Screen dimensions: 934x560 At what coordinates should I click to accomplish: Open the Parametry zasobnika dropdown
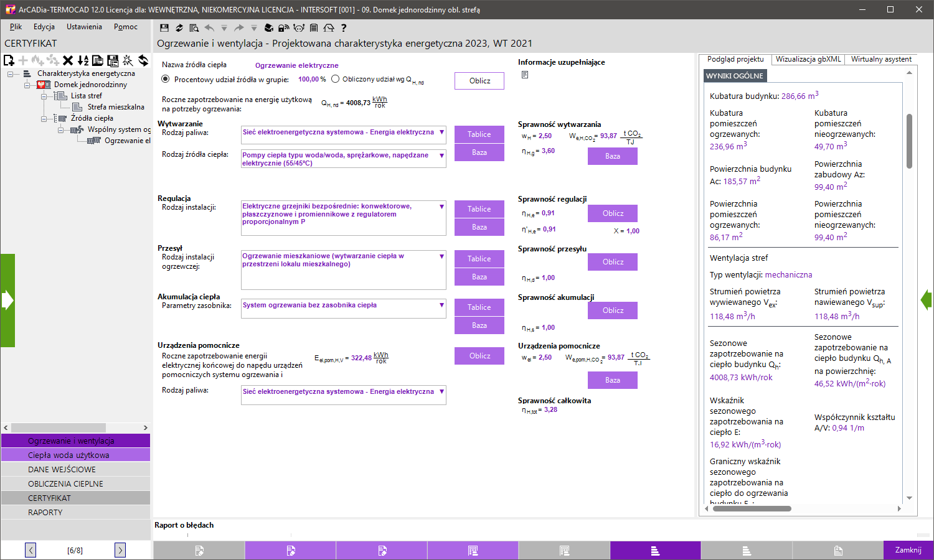pos(441,306)
